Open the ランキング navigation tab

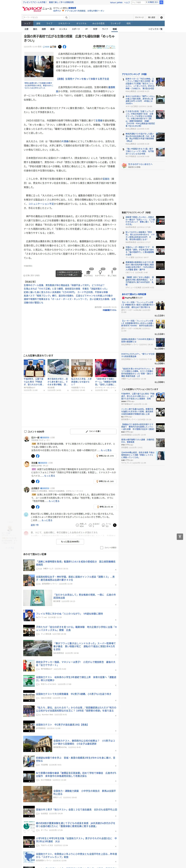(115, 24)
